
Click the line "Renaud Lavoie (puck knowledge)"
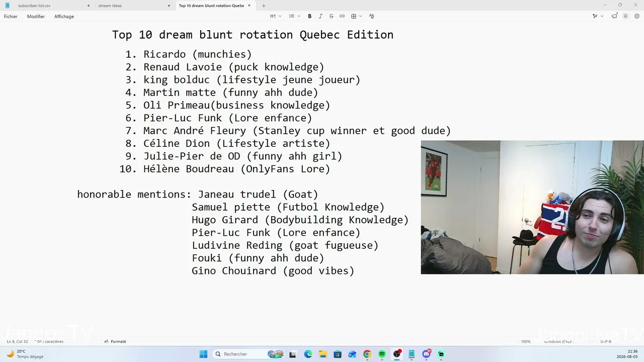click(233, 67)
